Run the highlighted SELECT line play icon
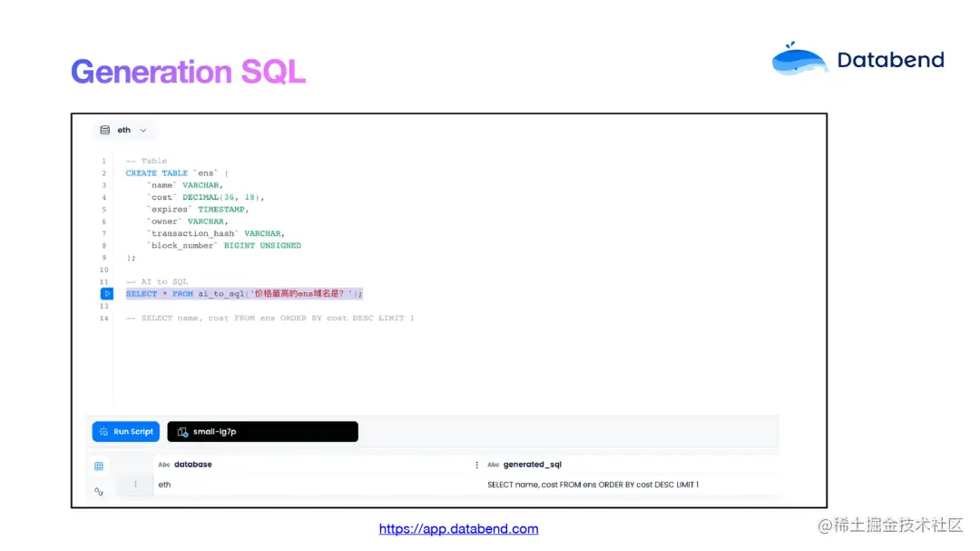980x551 pixels. pyautogui.click(x=107, y=293)
